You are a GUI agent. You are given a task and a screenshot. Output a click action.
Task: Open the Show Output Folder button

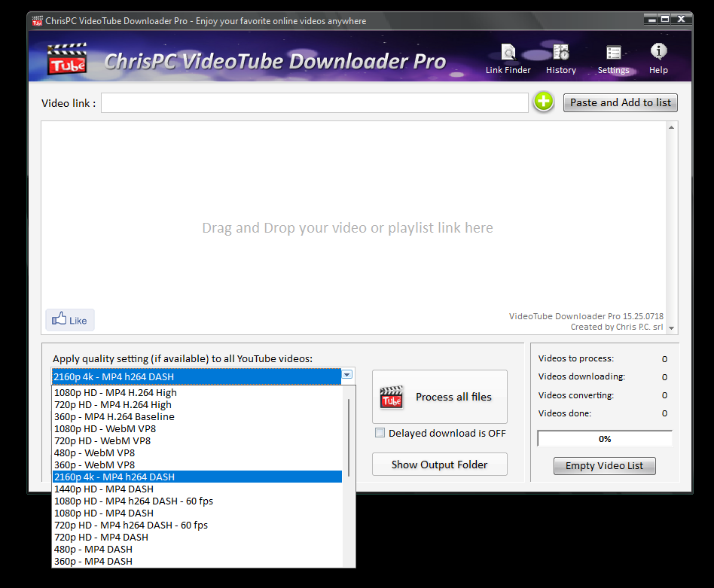point(439,465)
